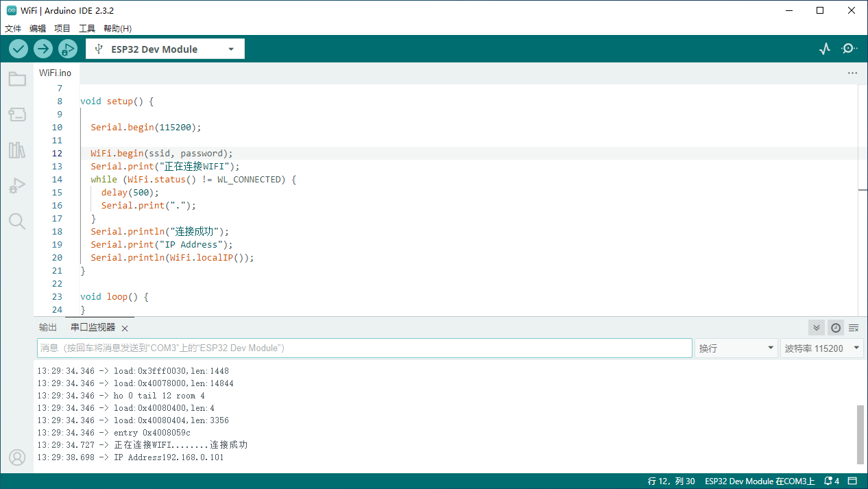Click the Serial.println(WiFi.localIP()) line
868x489 pixels.
point(172,258)
